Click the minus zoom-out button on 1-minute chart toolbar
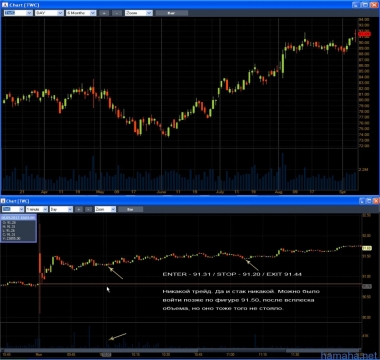This screenshot has width=380, height=360. pyautogui.click(x=88, y=209)
